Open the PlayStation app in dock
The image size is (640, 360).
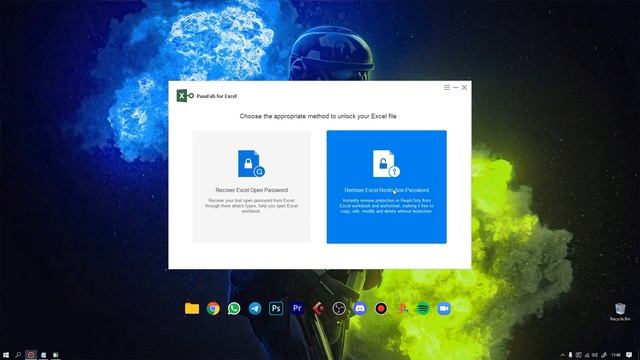pos(402,309)
